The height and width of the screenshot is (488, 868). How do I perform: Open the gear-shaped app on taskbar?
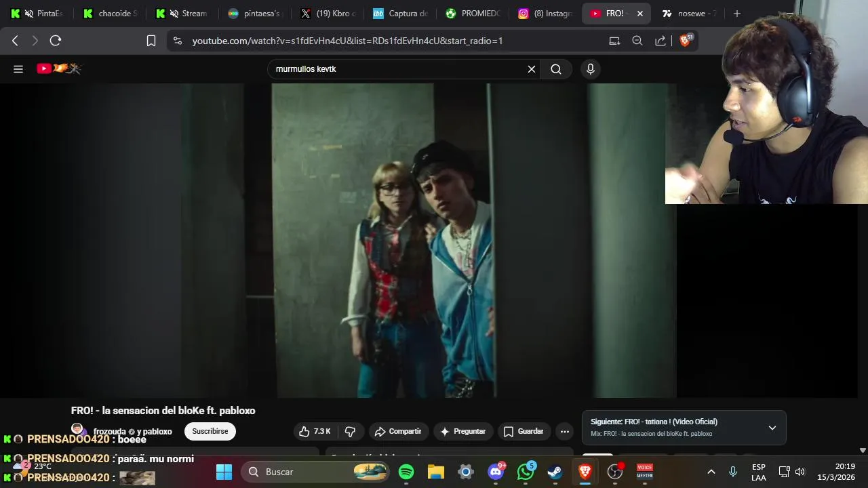tap(466, 472)
